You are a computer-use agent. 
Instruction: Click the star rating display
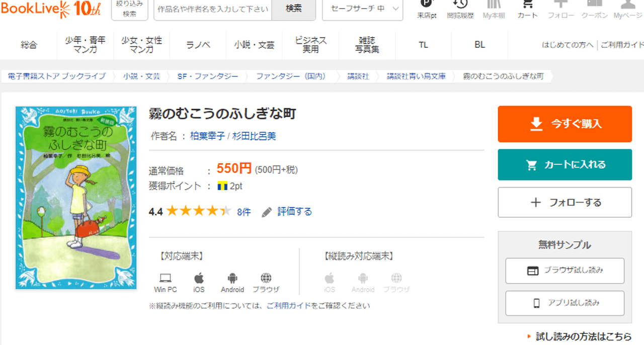click(x=199, y=212)
